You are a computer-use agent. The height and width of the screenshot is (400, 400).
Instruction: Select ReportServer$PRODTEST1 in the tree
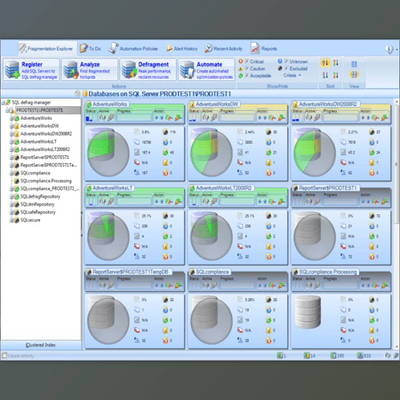tap(45, 157)
